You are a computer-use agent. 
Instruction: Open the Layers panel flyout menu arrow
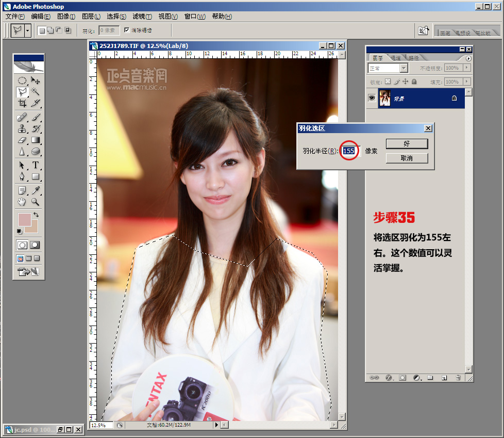468,58
